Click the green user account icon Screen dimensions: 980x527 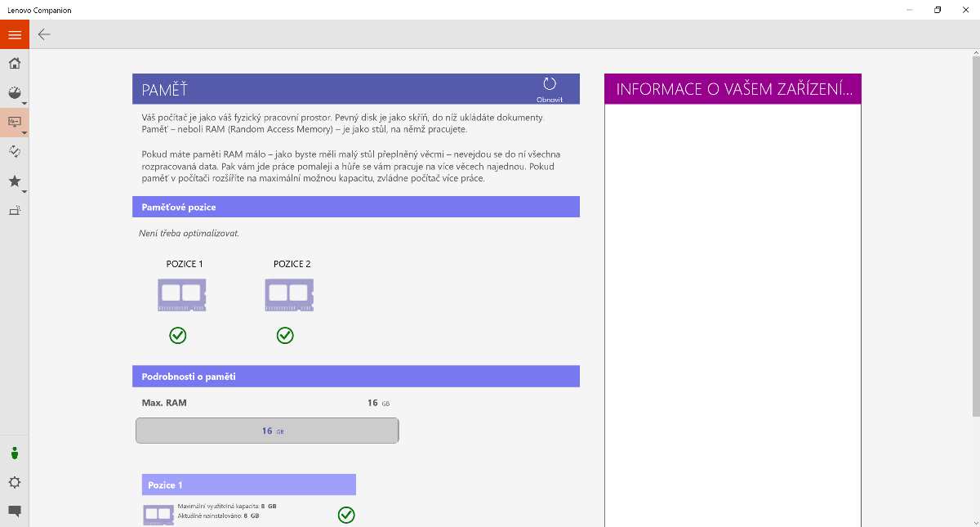(x=14, y=453)
